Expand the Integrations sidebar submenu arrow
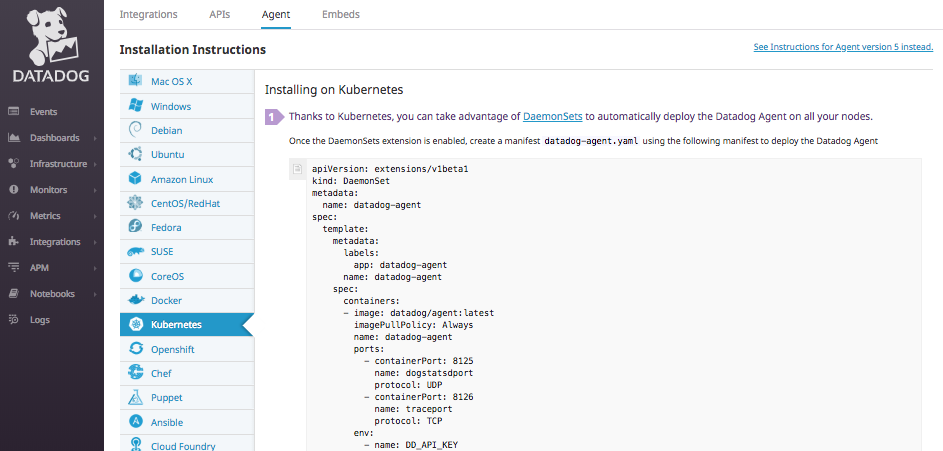This screenshot has height=451, width=943. click(x=95, y=242)
